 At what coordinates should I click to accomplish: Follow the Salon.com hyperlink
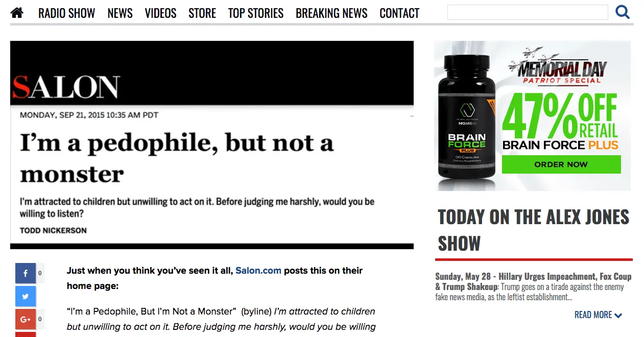pyautogui.click(x=258, y=271)
